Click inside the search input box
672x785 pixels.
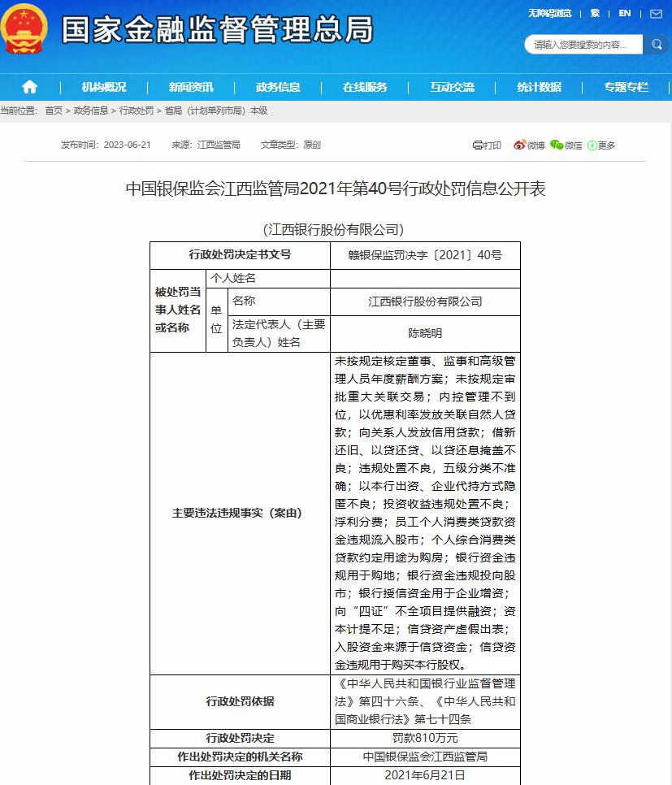click(x=581, y=44)
